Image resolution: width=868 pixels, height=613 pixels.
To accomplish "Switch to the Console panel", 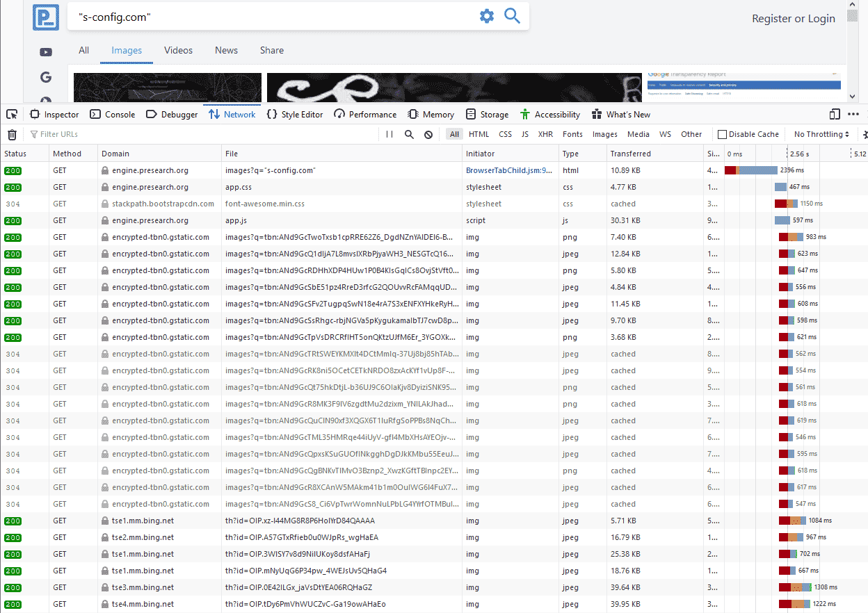I will pyautogui.click(x=113, y=115).
